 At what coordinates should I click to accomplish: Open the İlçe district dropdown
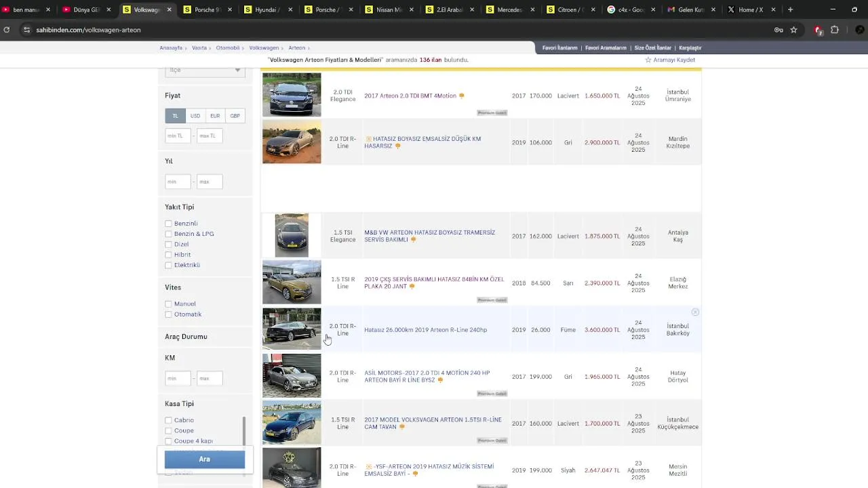205,70
